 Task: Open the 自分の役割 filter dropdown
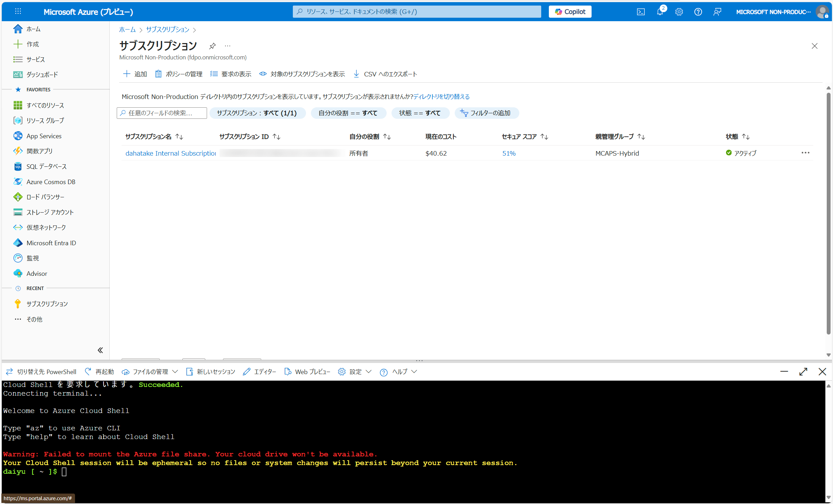pyautogui.click(x=348, y=113)
